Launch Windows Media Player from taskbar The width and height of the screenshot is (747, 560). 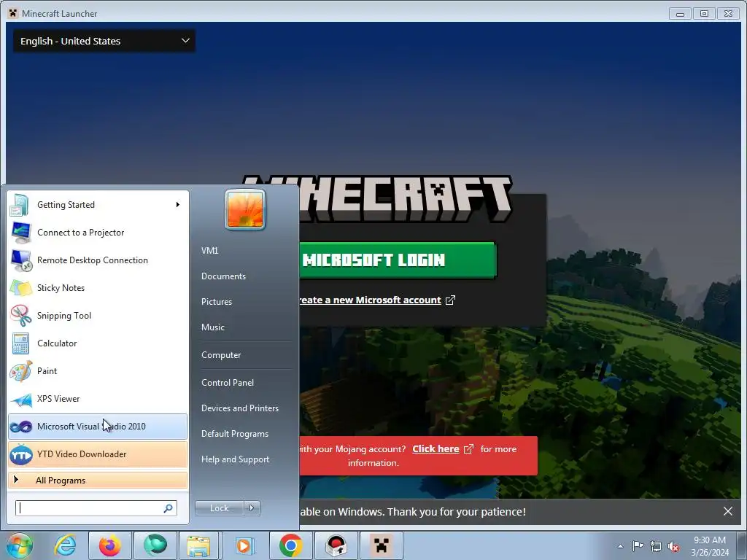click(245, 545)
